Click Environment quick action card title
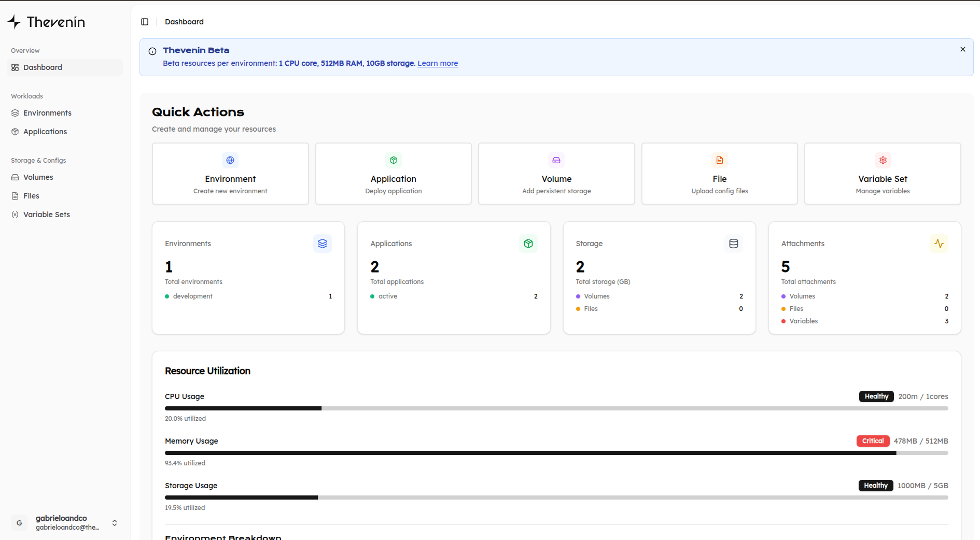 tap(230, 179)
